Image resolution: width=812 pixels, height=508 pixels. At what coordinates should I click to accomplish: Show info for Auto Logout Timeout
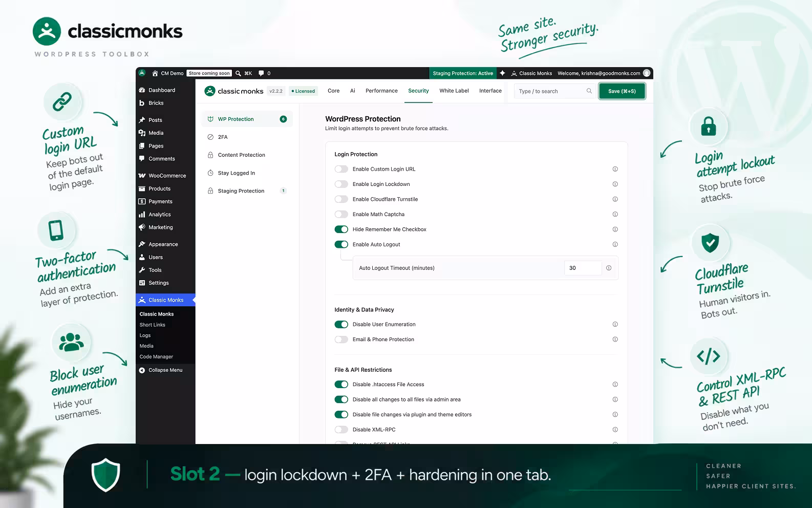(609, 268)
